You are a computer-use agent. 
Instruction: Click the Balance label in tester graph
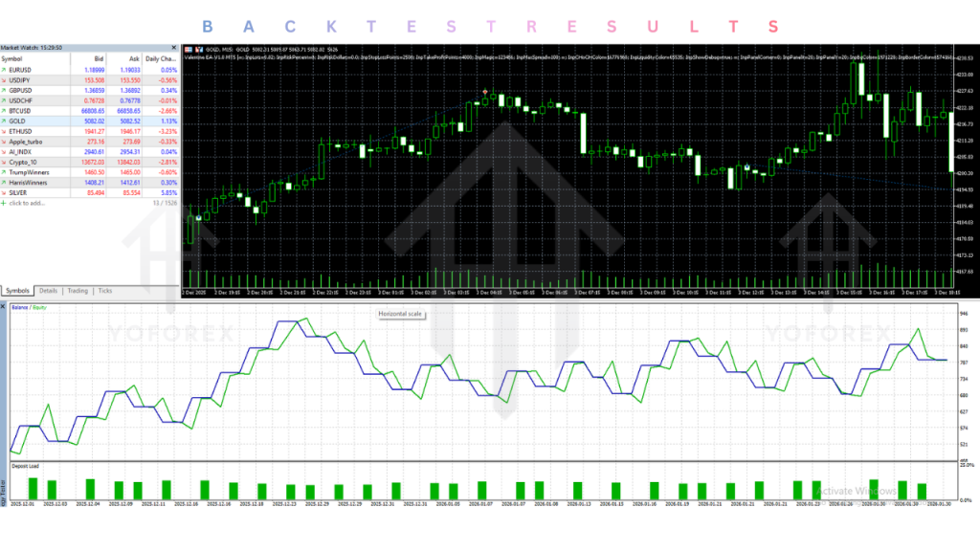pos(20,307)
